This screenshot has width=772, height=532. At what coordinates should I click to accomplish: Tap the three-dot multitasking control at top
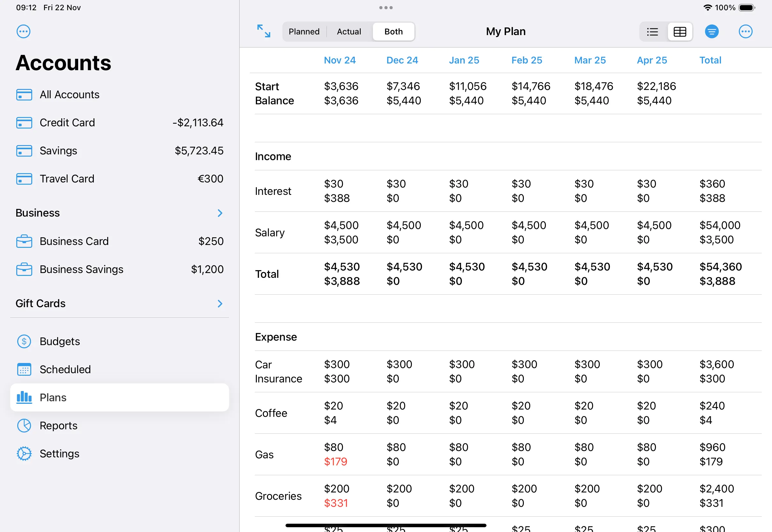coord(386,7)
